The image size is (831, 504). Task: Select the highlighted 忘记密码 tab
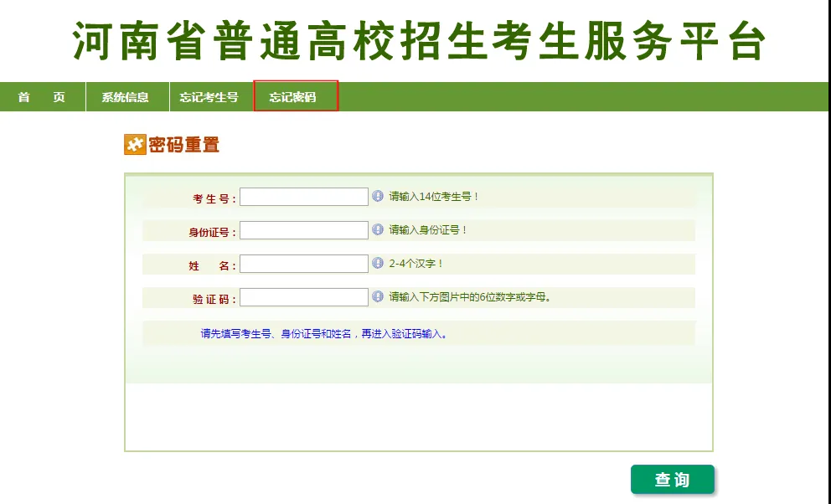[293, 97]
